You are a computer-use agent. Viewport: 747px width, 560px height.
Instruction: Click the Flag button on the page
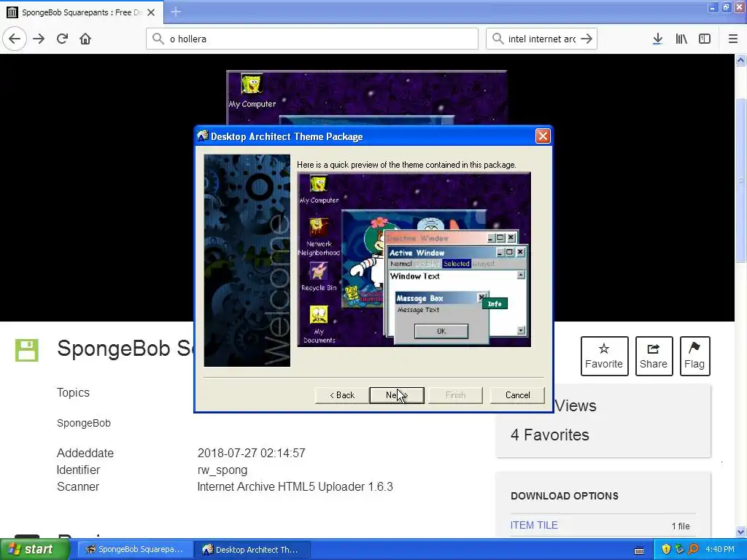point(694,356)
